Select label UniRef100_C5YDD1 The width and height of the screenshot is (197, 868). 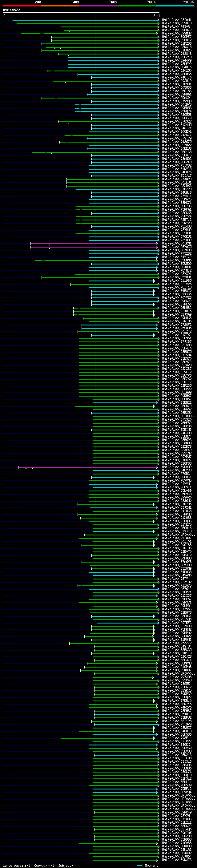(x=177, y=277)
